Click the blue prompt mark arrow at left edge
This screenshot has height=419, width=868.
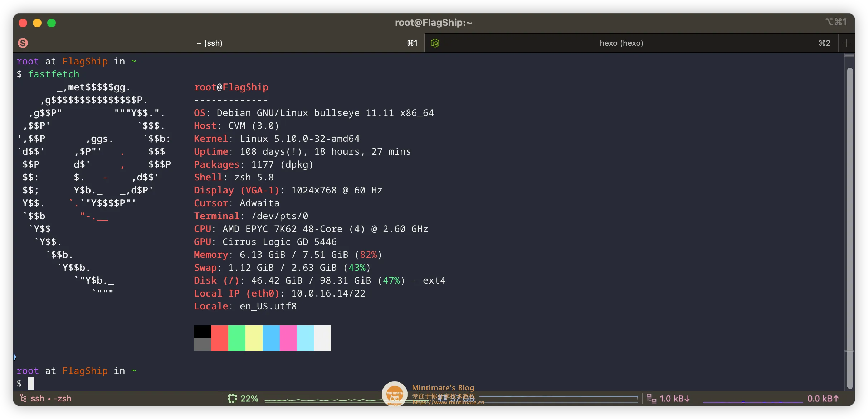15,357
